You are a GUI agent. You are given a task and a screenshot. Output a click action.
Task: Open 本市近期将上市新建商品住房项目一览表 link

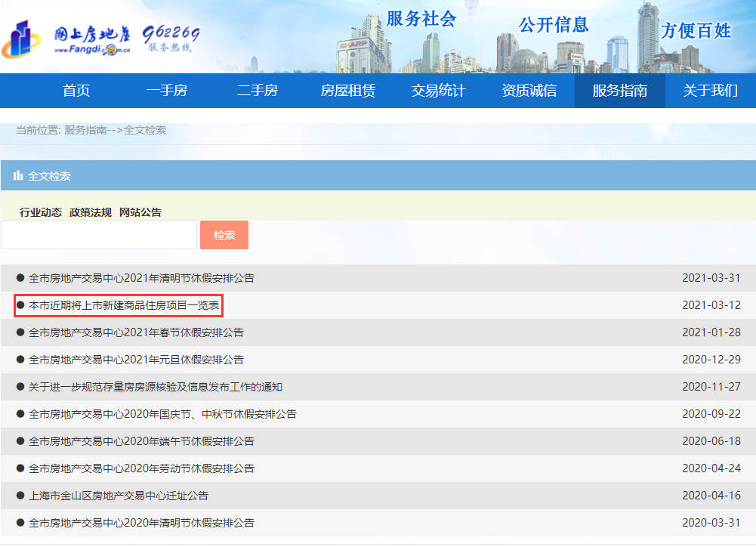[x=124, y=305]
